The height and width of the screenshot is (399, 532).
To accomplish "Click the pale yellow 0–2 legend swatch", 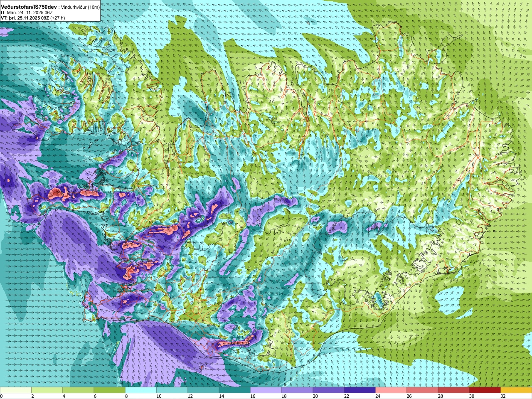I will pos(16,390).
